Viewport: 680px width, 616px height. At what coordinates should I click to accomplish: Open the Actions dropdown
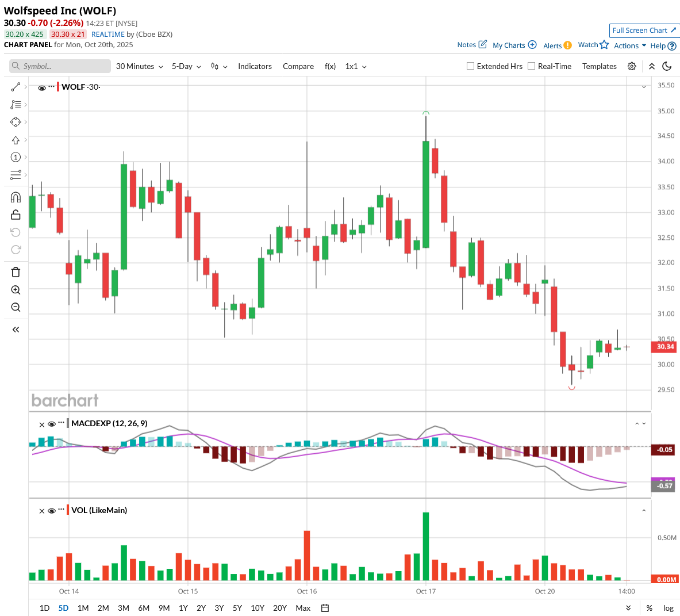point(629,45)
